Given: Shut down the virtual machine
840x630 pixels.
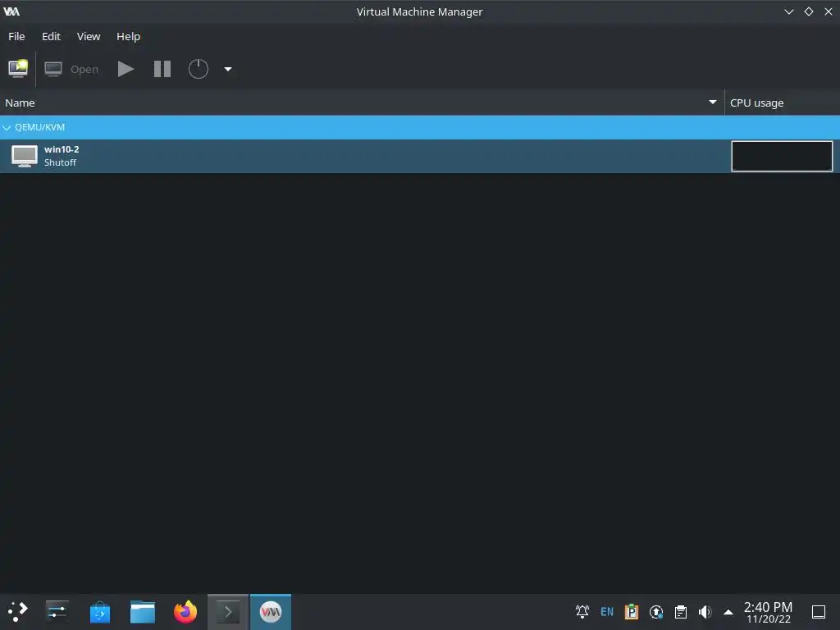Looking at the screenshot, I should pos(199,69).
